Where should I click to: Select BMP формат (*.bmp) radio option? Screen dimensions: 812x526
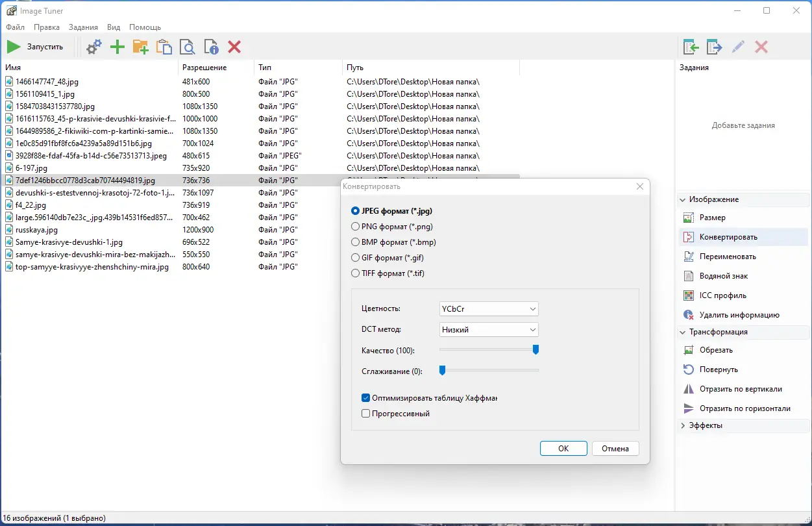(393, 242)
